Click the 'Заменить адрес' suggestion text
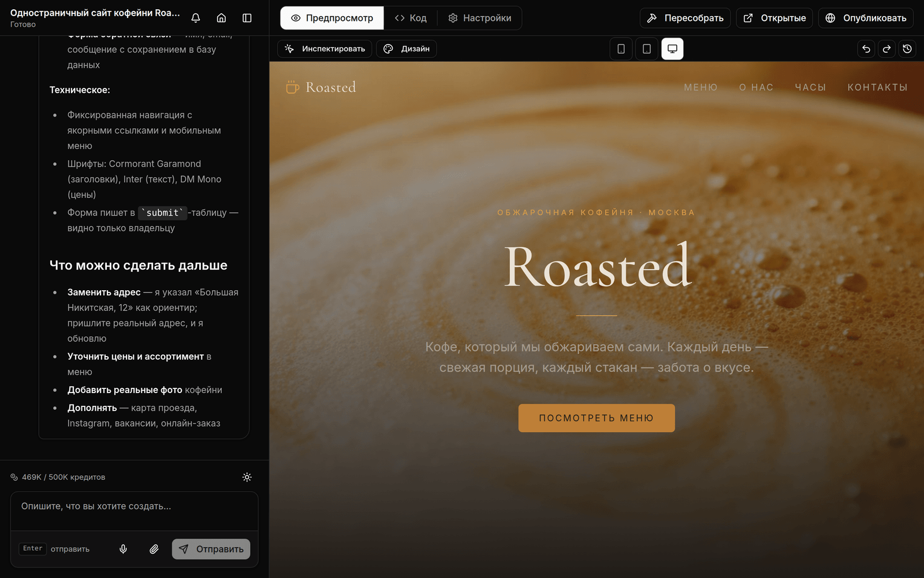924x578 pixels. click(x=104, y=292)
